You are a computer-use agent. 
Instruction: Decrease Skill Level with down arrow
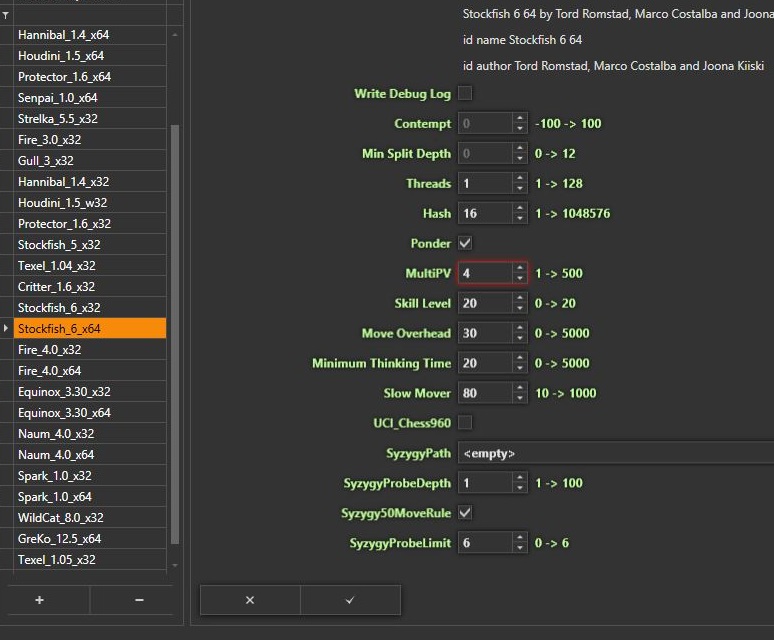click(x=520, y=308)
